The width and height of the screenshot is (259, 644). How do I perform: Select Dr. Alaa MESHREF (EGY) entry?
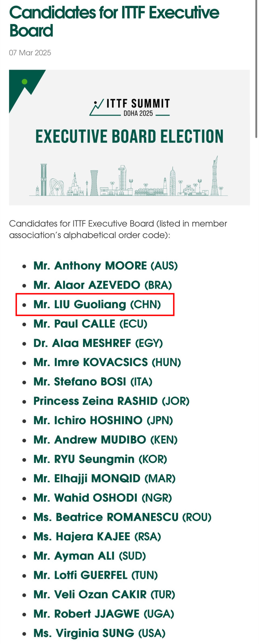(x=98, y=343)
